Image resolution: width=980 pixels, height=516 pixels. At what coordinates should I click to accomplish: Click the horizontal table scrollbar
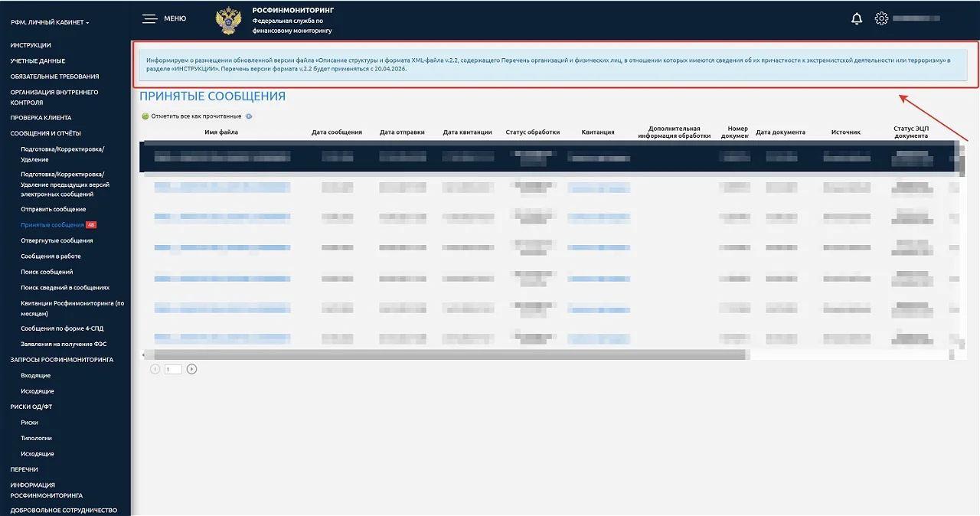[444, 354]
